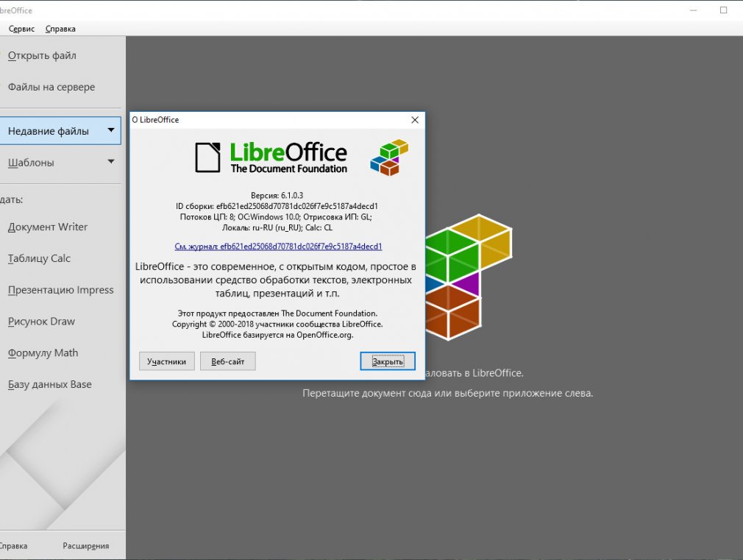This screenshot has height=560, width=743.
Task: Open the Сервис menu
Action: coord(21,29)
